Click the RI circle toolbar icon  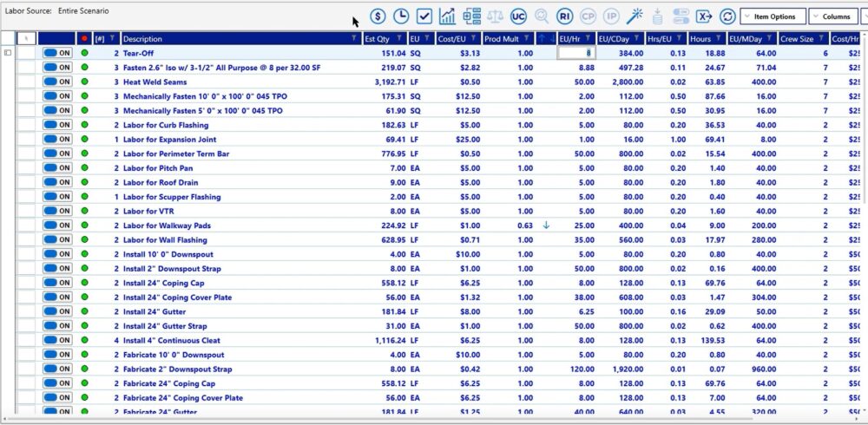[565, 16]
